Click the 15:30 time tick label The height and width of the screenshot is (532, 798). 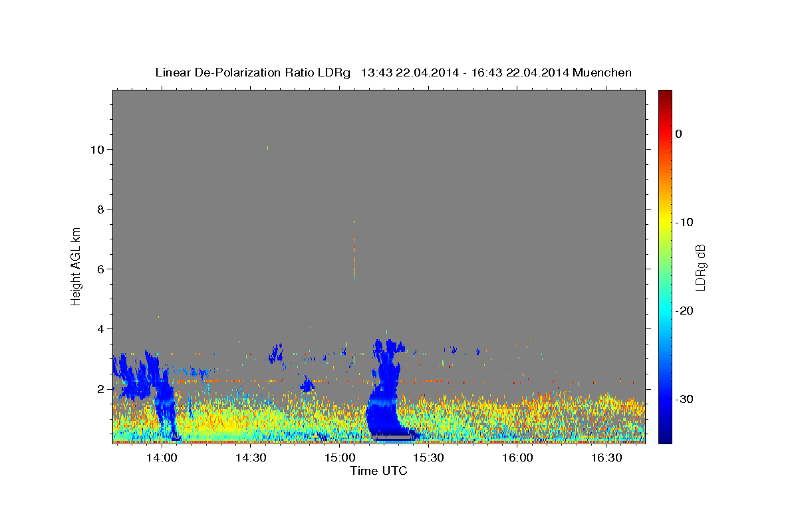pyautogui.click(x=428, y=458)
